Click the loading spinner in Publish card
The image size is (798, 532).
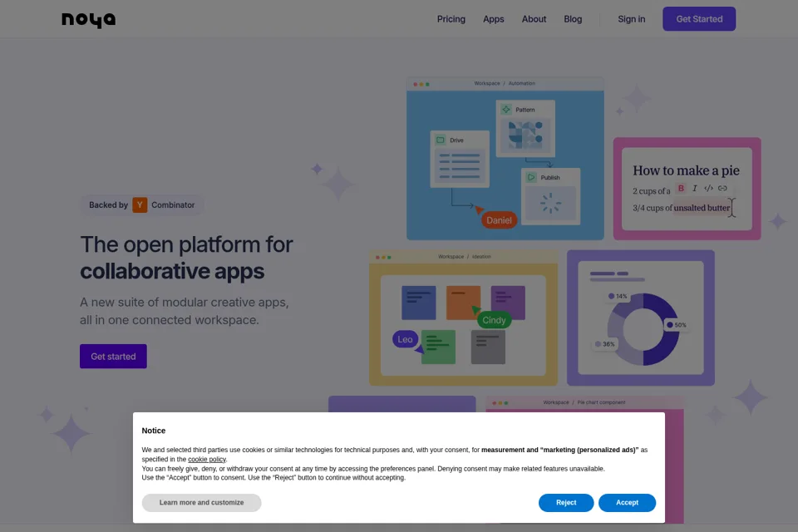(x=550, y=203)
